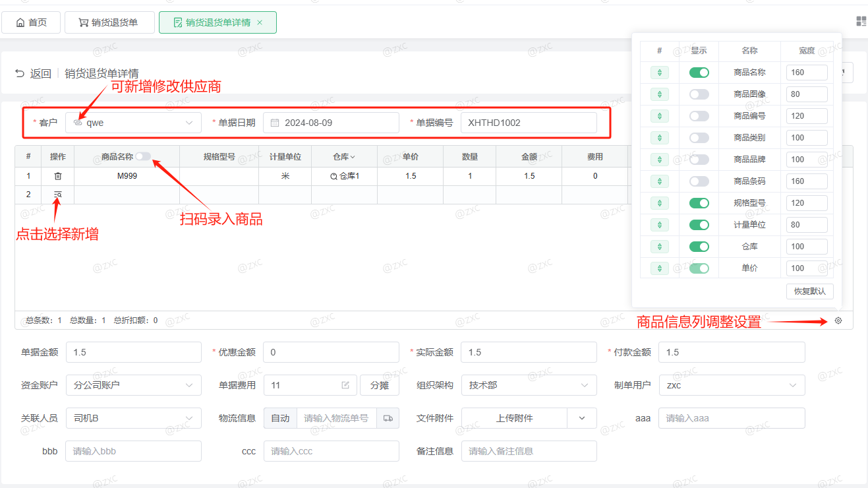Open the 关联人员 dropdown
Screen dimensions: 868x488
pos(133,418)
